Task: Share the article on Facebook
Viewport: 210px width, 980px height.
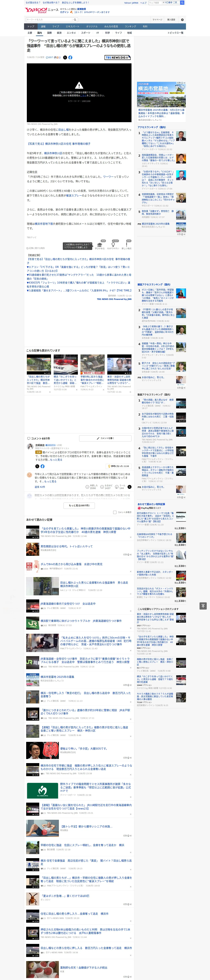Action: click(x=70, y=57)
